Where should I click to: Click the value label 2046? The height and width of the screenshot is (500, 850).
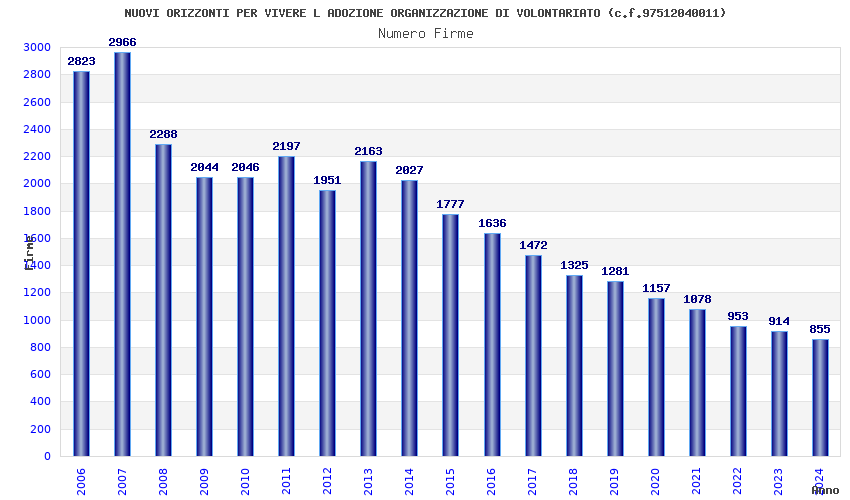click(x=246, y=168)
